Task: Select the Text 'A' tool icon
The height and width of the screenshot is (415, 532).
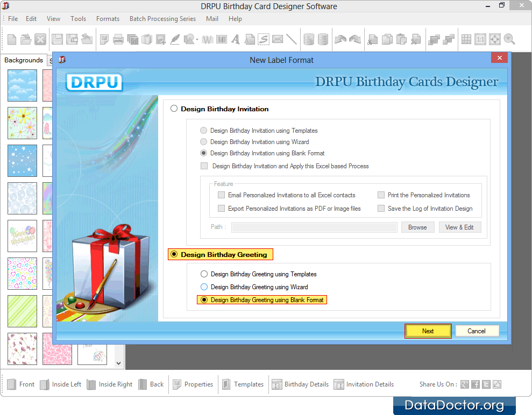Action: 236,39
